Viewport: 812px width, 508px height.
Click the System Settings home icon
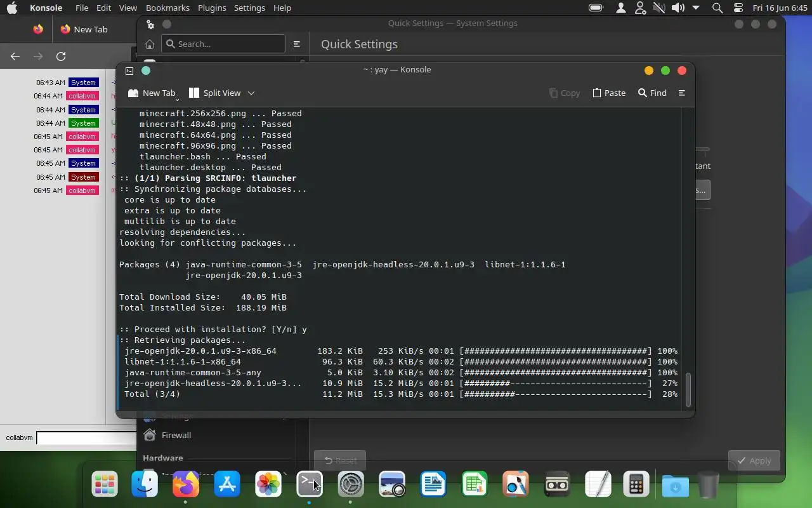(150, 44)
